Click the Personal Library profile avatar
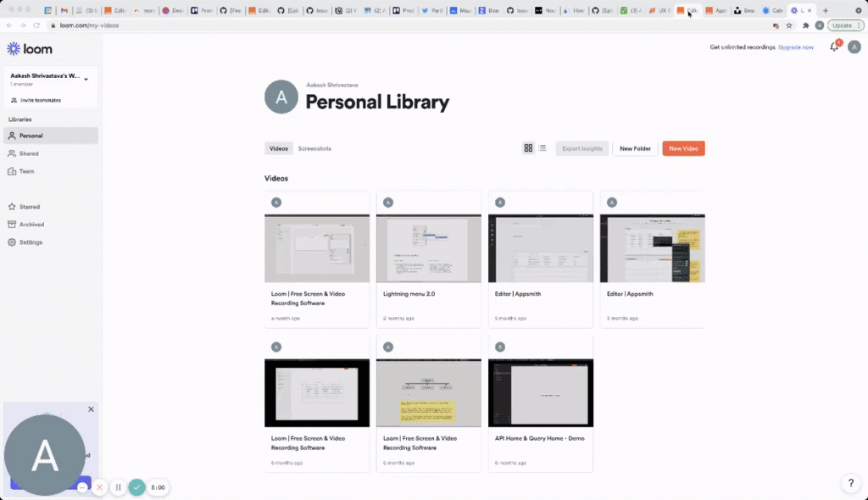 click(x=281, y=97)
